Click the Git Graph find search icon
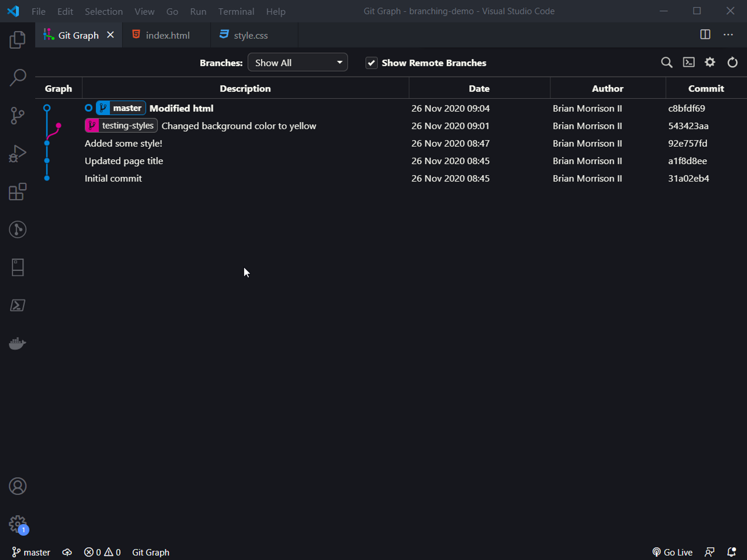747x560 pixels. (x=667, y=62)
